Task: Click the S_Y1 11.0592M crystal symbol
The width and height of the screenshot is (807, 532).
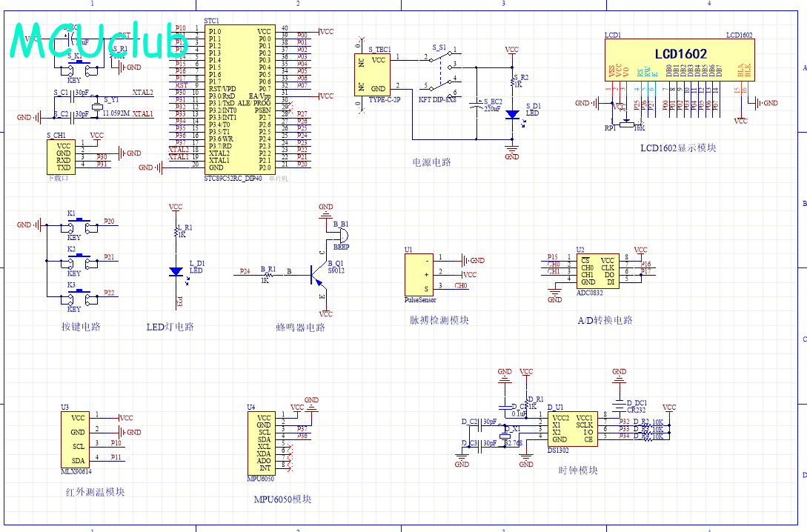Action: pos(97,107)
